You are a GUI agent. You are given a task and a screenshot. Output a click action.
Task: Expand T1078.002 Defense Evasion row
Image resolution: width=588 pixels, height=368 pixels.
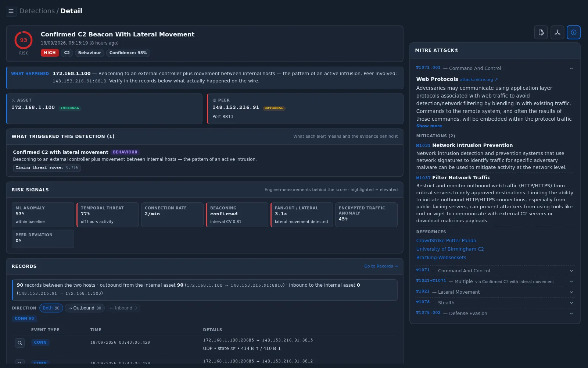[495, 314]
